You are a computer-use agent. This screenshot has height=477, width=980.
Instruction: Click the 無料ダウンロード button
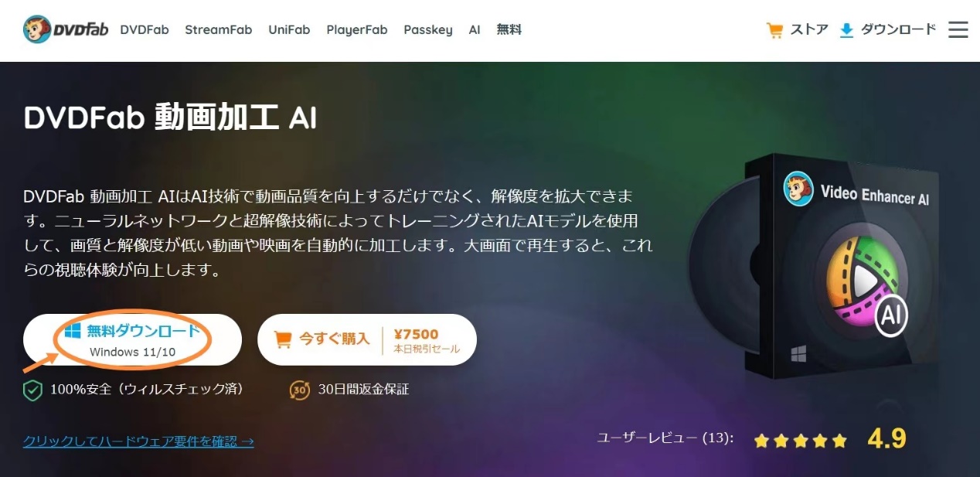pyautogui.click(x=132, y=340)
